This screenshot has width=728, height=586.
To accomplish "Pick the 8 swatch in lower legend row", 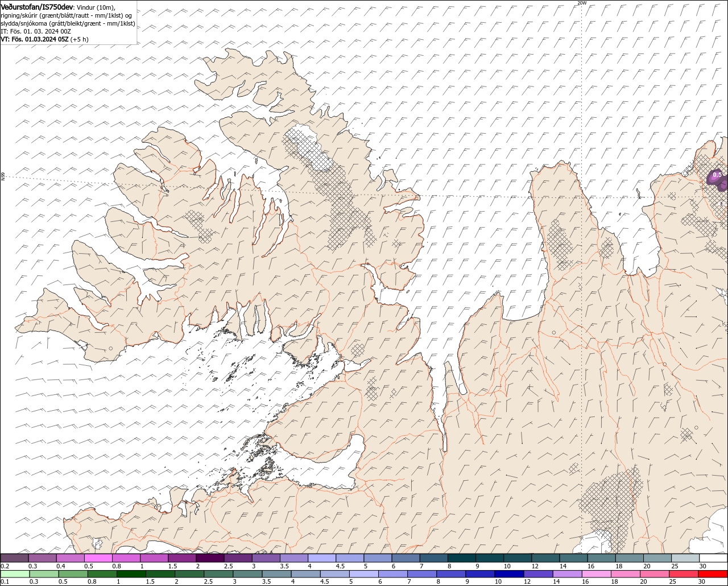I will 451,573.
